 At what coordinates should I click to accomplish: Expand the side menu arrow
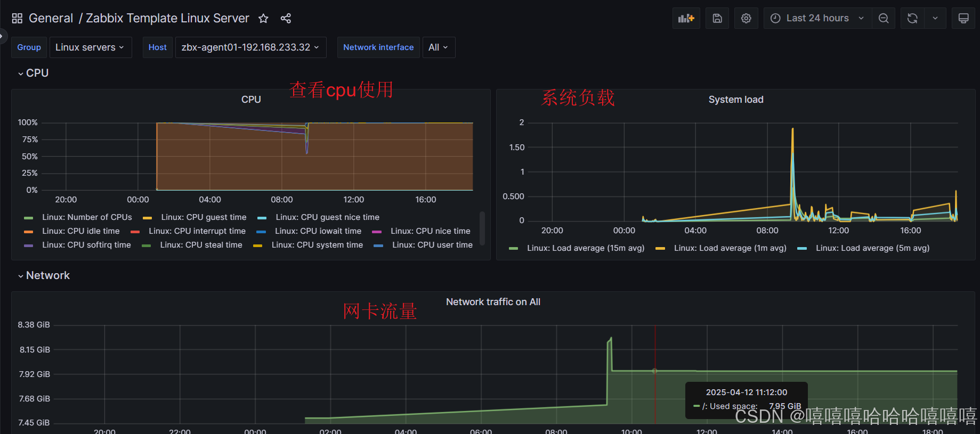point(2,37)
